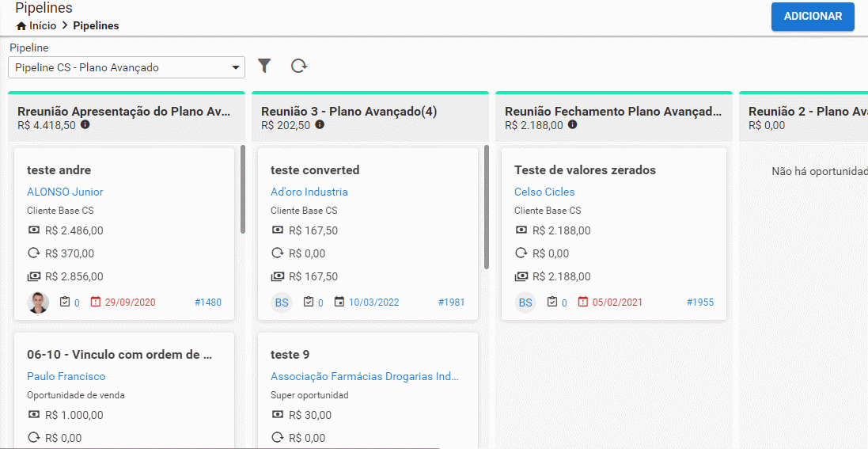The width and height of the screenshot is (868, 449).
Task: Click tasks checklist icon on Teste de valores zerados card
Action: (x=552, y=303)
